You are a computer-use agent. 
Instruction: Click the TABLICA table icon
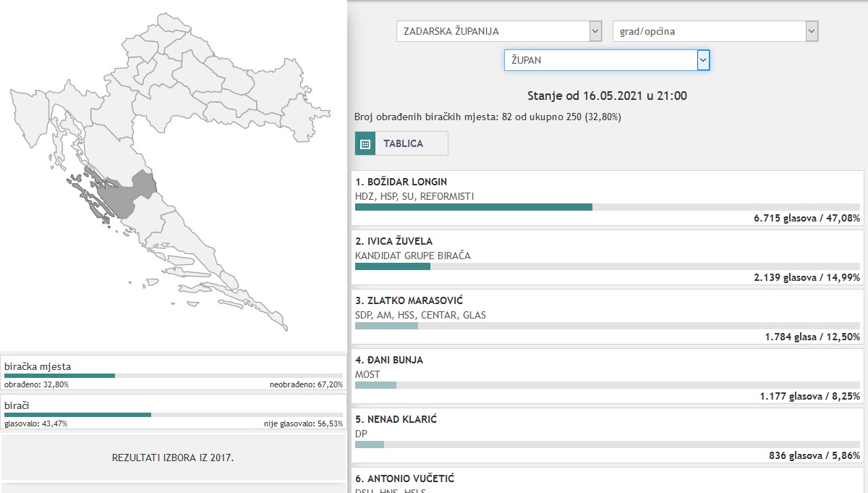tap(365, 143)
